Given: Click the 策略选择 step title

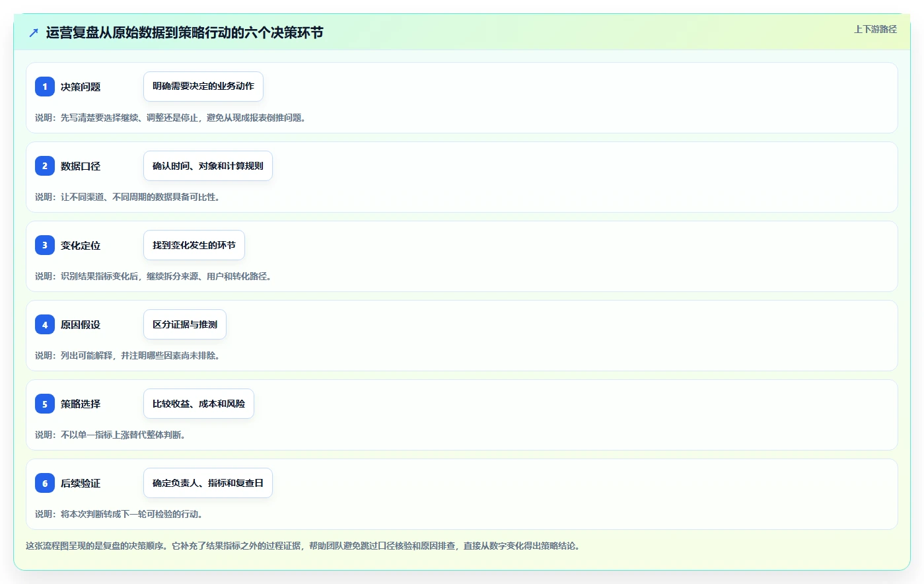Looking at the screenshot, I should click(81, 404).
